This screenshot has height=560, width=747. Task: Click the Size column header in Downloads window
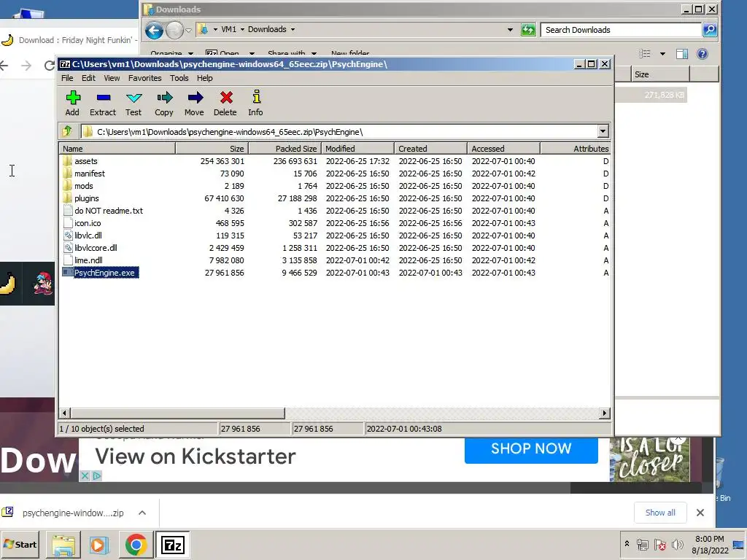click(x=659, y=74)
